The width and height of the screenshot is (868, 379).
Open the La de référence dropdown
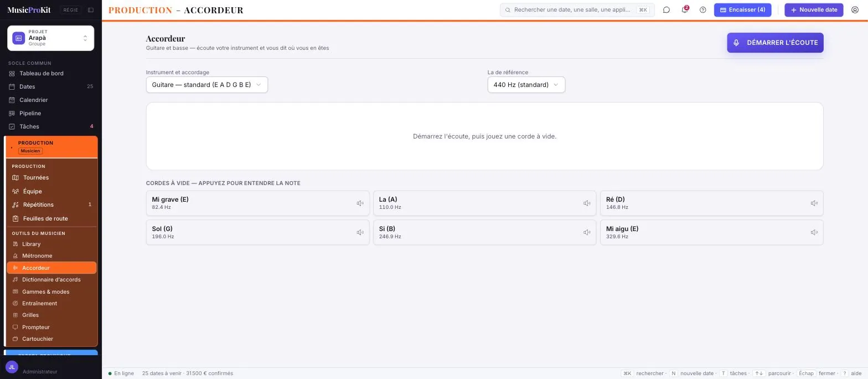tap(526, 85)
